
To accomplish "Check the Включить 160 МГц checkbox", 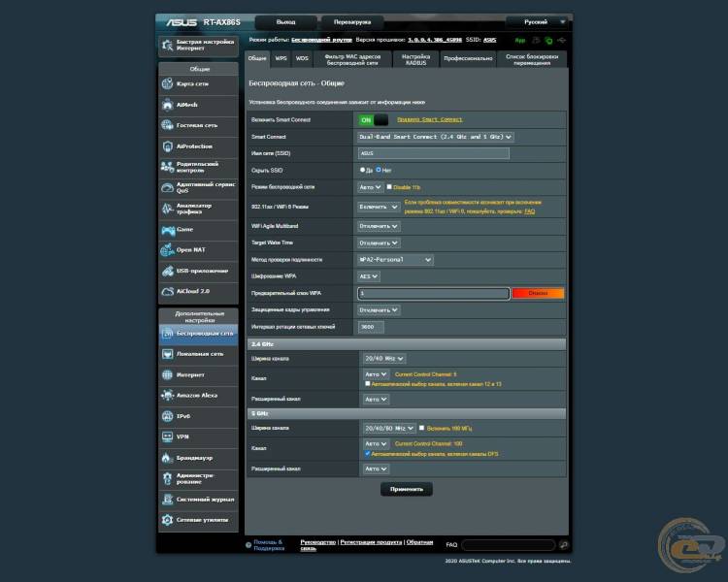I will [x=421, y=428].
